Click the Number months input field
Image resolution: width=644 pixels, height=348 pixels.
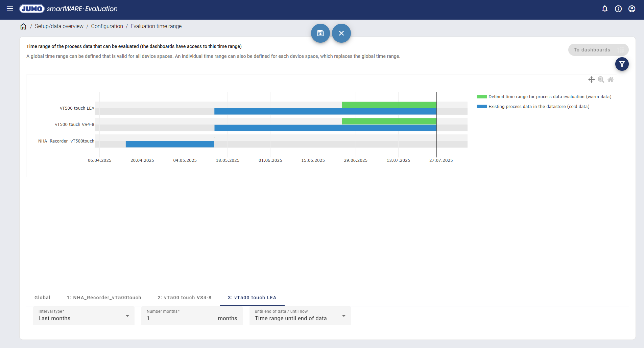click(179, 318)
